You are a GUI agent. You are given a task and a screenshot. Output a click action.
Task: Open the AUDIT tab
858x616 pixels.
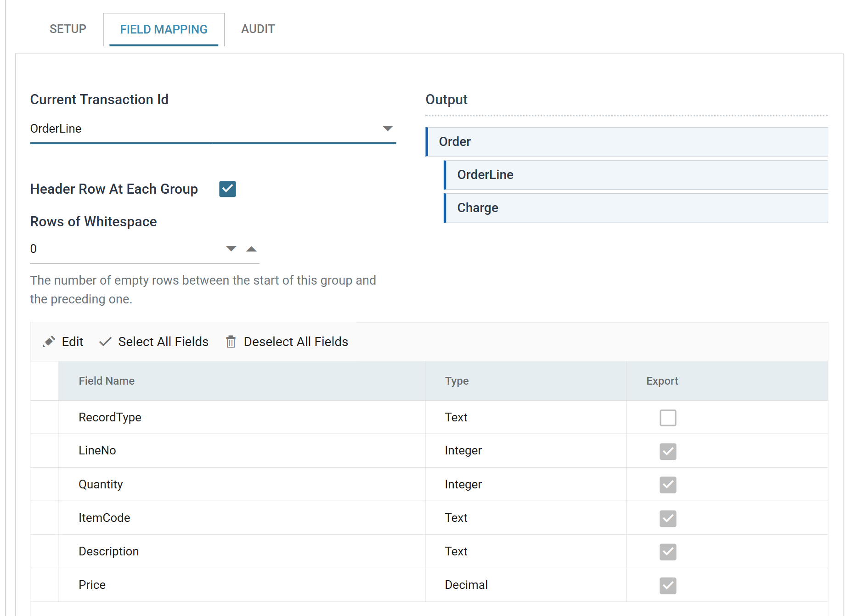[258, 29]
